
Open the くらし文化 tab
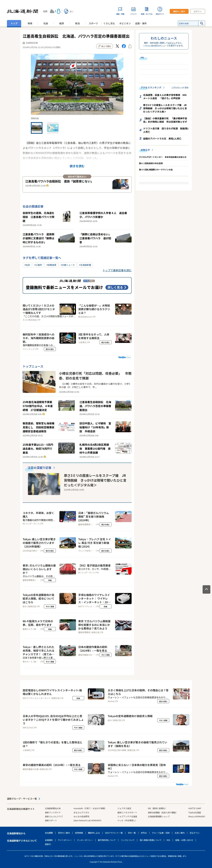pyautogui.click(x=109, y=23)
